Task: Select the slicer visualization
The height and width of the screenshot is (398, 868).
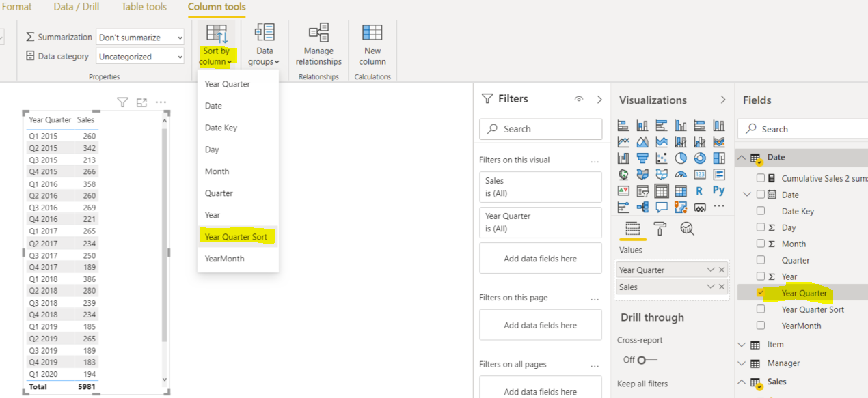Action: 642,191
